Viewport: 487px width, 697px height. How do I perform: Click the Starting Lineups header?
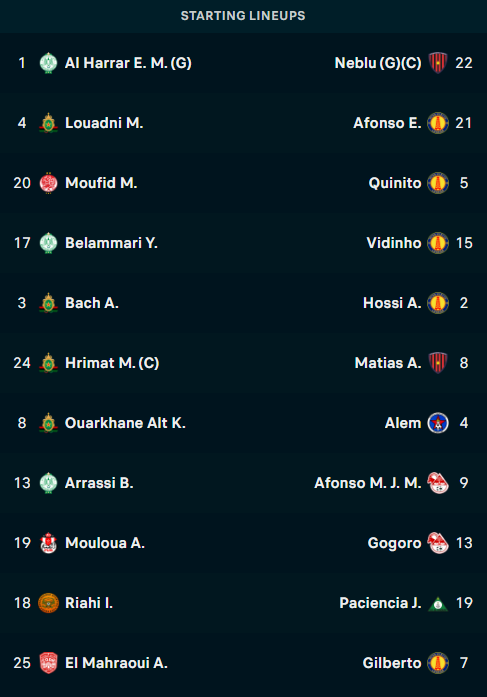click(243, 16)
